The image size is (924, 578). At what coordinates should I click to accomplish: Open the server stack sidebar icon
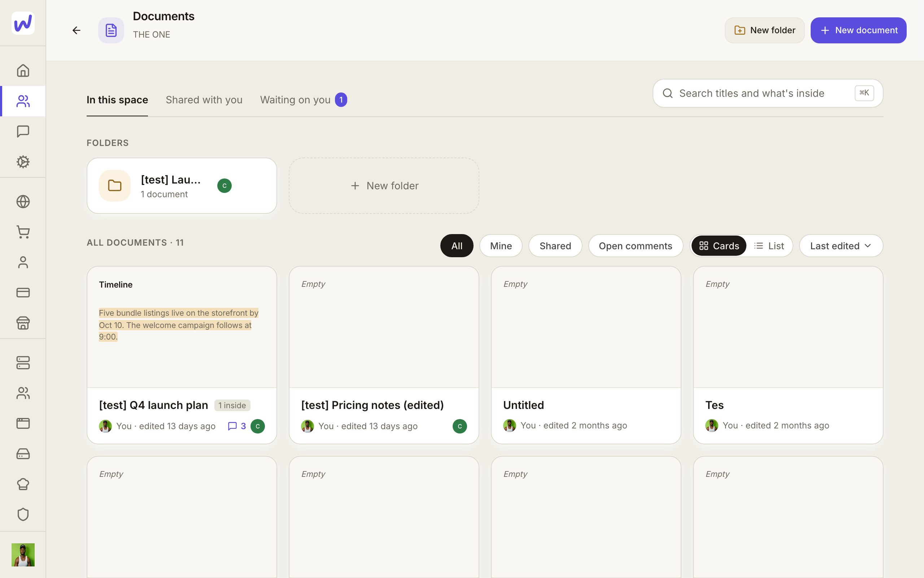tap(23, 363)
